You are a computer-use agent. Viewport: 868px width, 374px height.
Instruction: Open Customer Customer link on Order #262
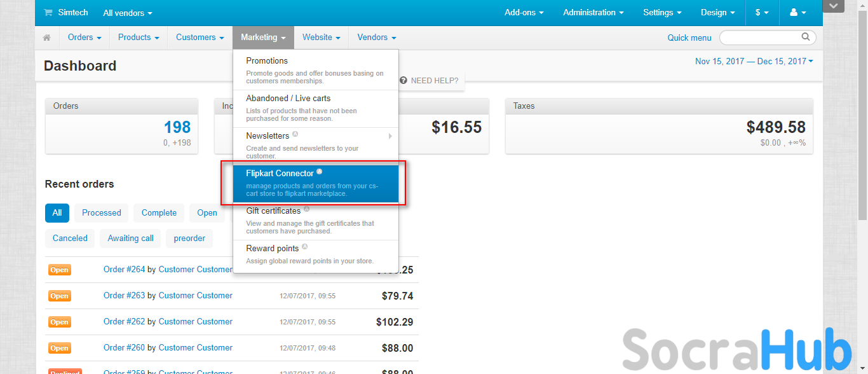[x=196, y=321]
